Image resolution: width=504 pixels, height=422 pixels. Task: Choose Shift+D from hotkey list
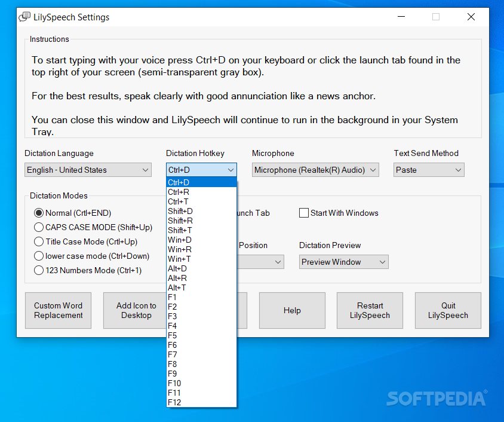coord(201,211)
